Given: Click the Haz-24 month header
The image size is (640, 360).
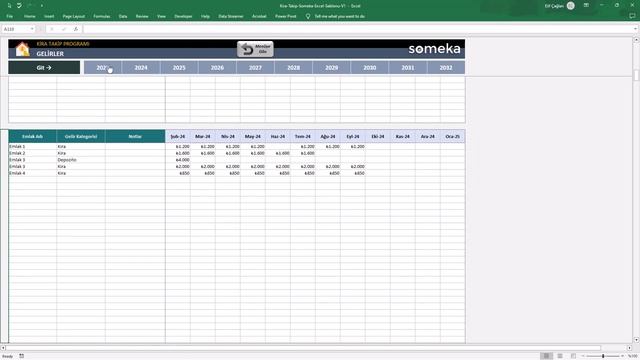Looking at the screenshot, I should tap(278, 136).
